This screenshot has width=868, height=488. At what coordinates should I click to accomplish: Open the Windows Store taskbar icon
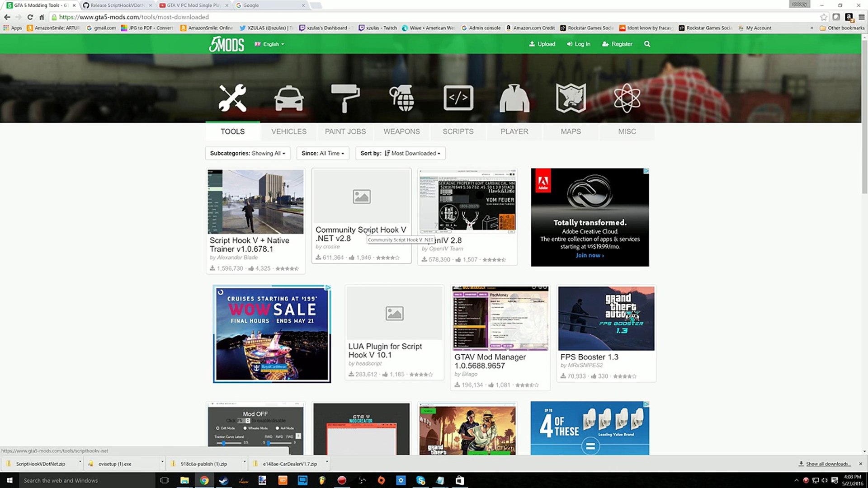click(460, 480)
